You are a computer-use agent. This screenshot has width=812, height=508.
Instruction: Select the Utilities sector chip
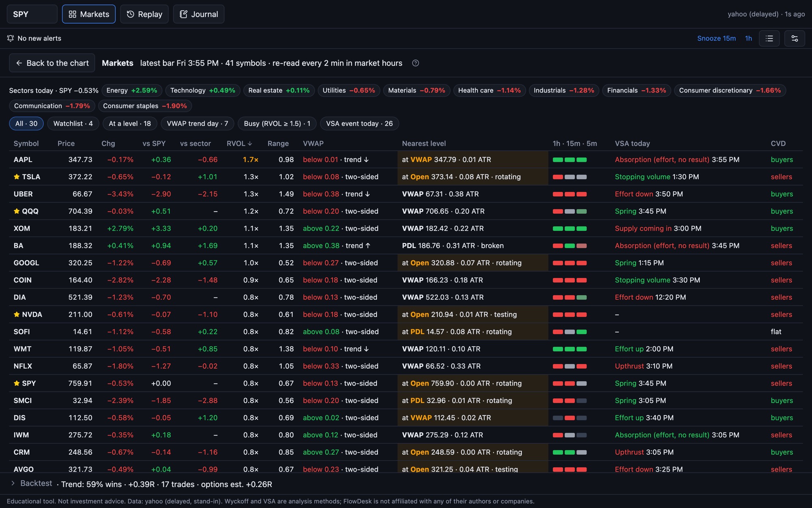pos(349,90)
